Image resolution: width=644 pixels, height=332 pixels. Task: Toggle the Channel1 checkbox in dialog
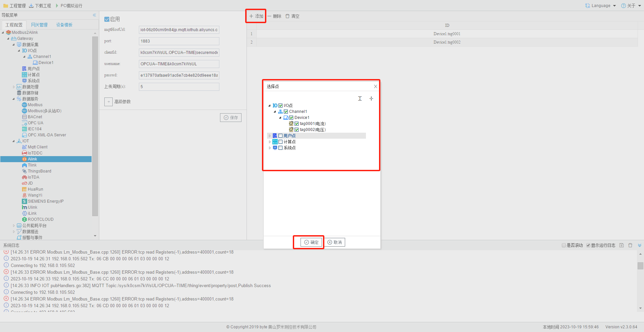(x=286, y=112)
